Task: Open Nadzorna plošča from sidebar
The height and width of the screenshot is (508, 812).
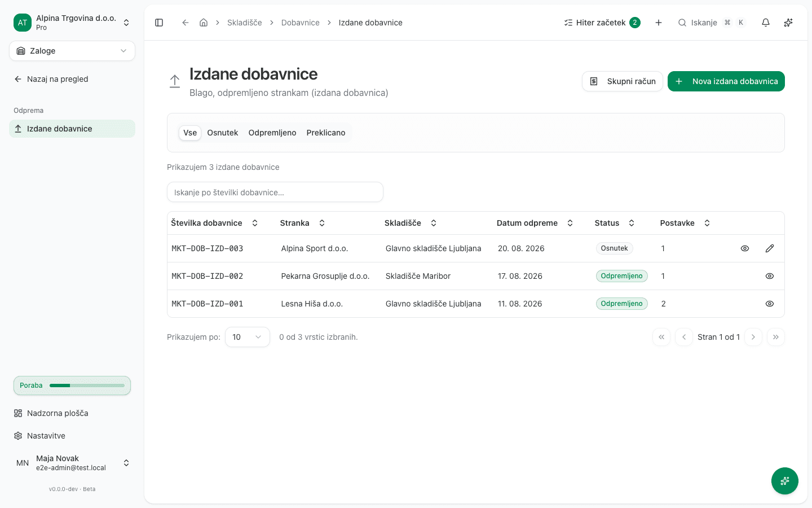Action: (x=72, y=413)
